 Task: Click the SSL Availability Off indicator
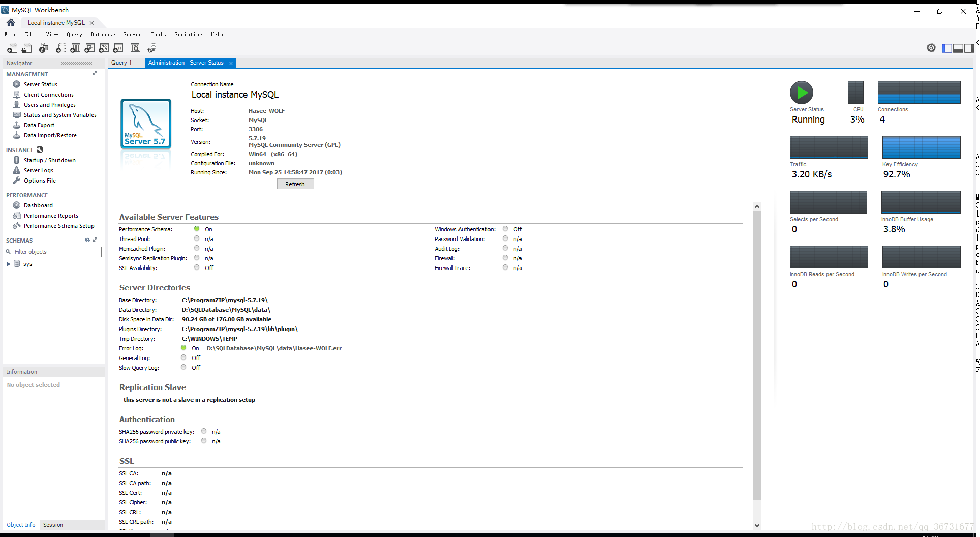pos(197,267)
